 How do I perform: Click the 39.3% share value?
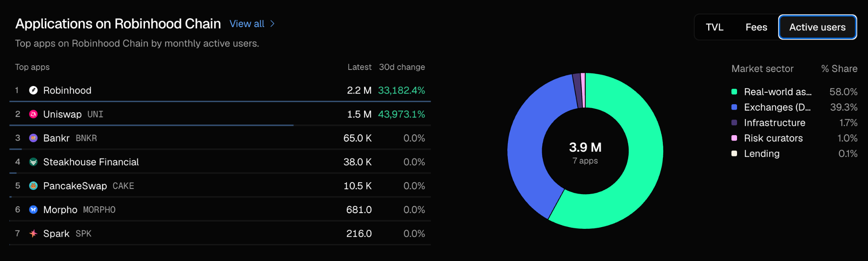point(844,107)
